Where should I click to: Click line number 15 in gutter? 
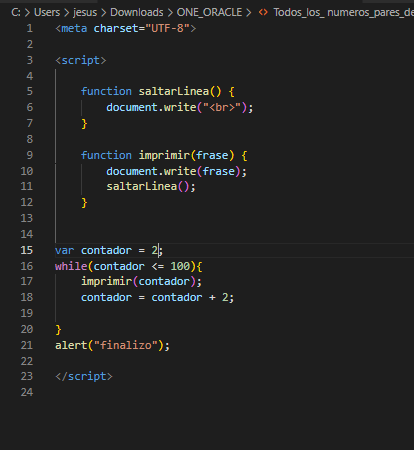coord(27,250)
